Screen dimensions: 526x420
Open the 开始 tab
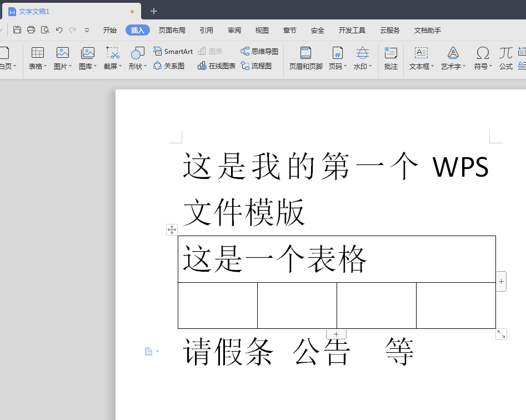pos(109,31)
